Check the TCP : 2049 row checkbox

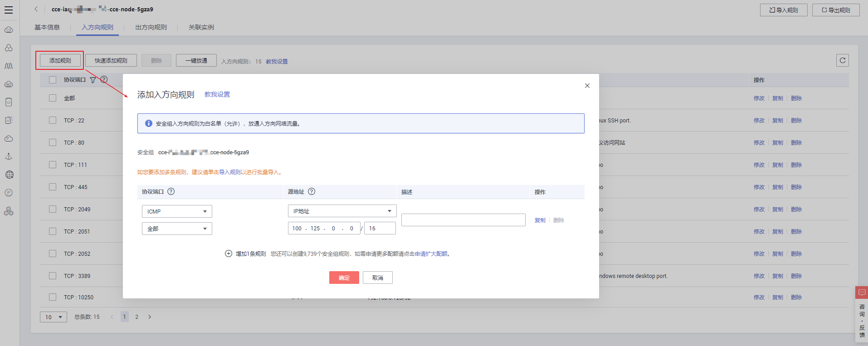click(53, 209)
